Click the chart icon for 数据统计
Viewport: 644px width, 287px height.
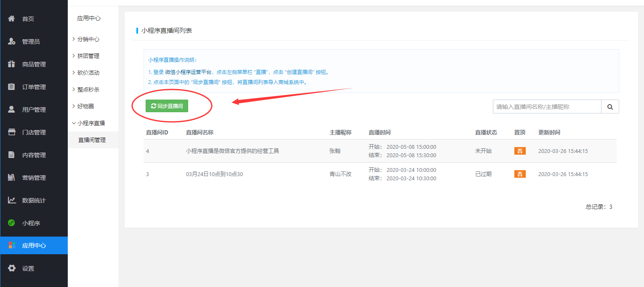(x=12, y=200)
